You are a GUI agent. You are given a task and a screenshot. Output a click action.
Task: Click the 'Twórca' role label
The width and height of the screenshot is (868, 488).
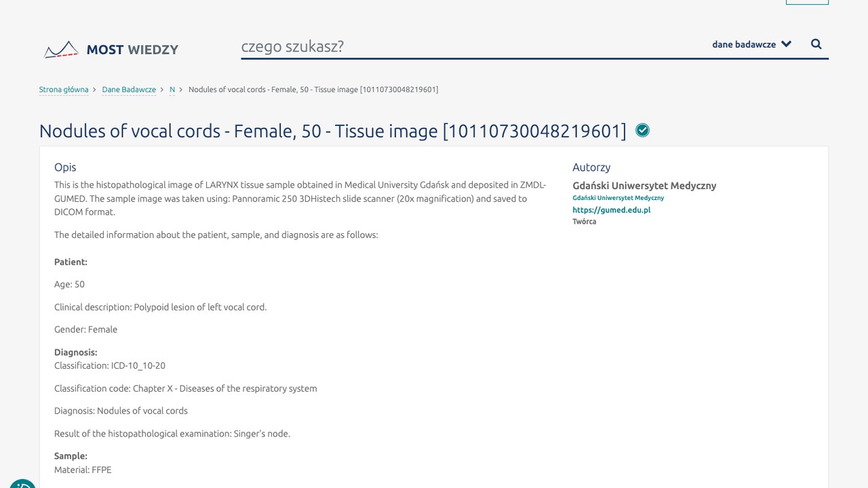(x=584, y=222)
